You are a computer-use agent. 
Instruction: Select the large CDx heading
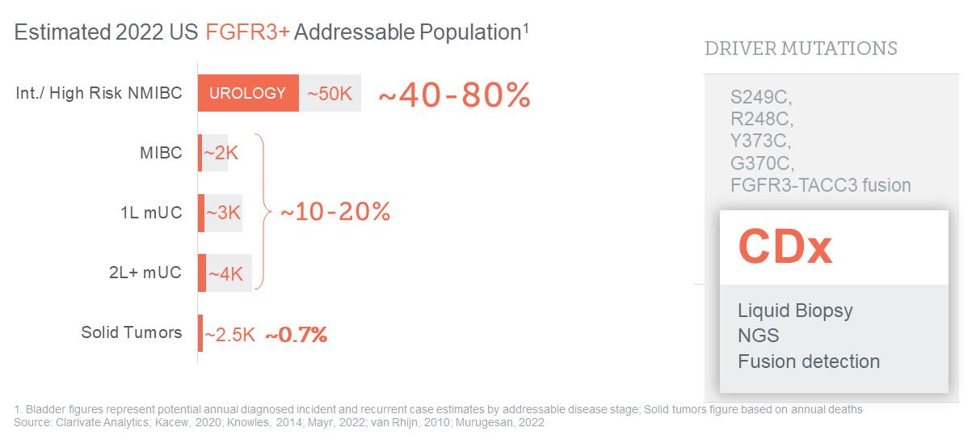point(784,247)
